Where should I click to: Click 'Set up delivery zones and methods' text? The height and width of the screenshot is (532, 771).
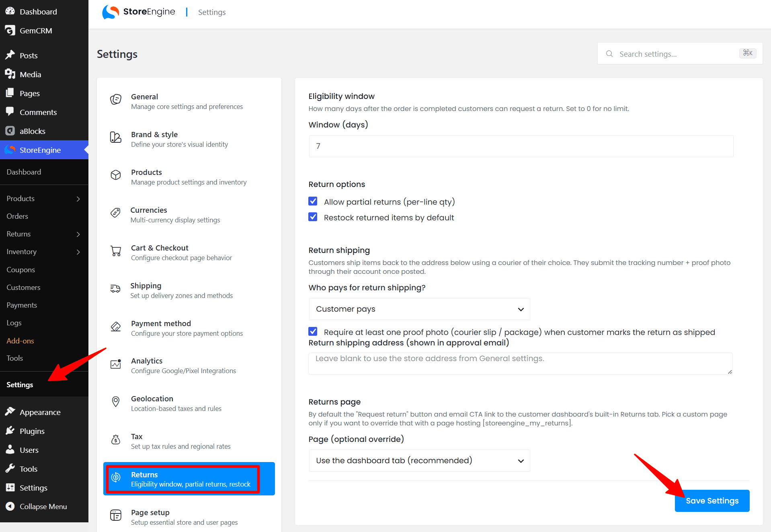[x=182, y=296]
